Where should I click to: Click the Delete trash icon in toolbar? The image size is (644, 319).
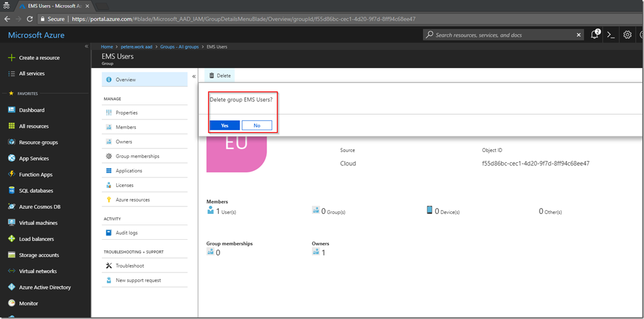pos(212,76)
